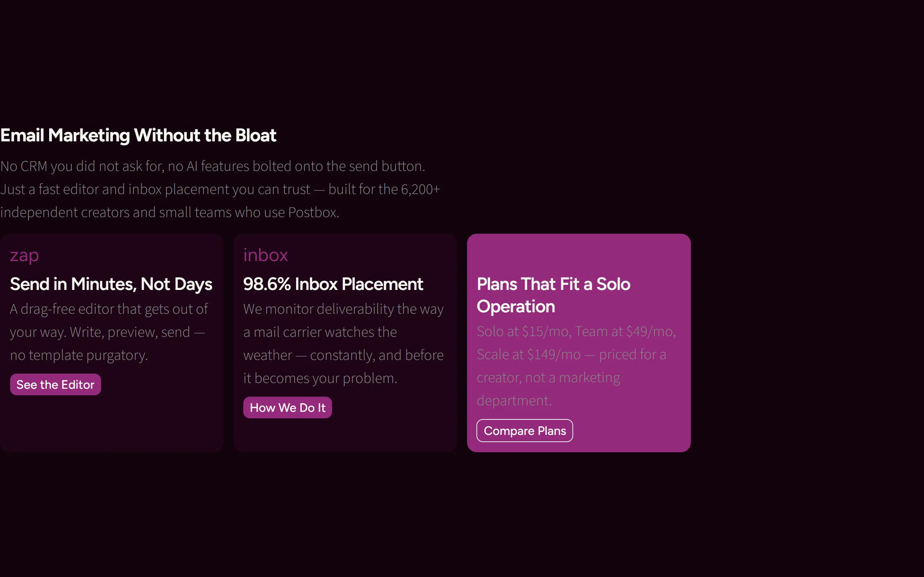This screenshot has height=577, width=924.
Task: Click the 6,200+ figure in the intro
Action: tap(420, 189)
